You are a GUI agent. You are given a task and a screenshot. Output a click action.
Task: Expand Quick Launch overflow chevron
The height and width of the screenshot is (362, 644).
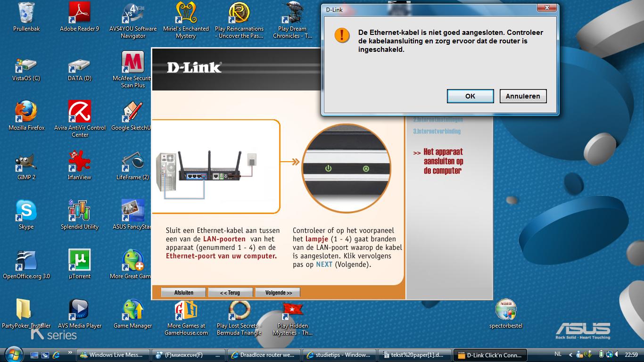pyautogui.click(x=70, y=353)
